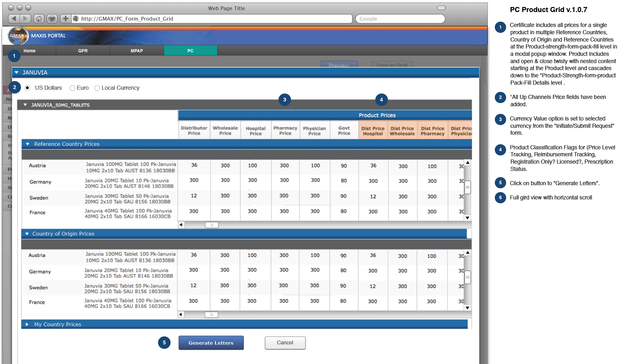Click the Cancel button

pyautogui.click(x=285, y=343)
